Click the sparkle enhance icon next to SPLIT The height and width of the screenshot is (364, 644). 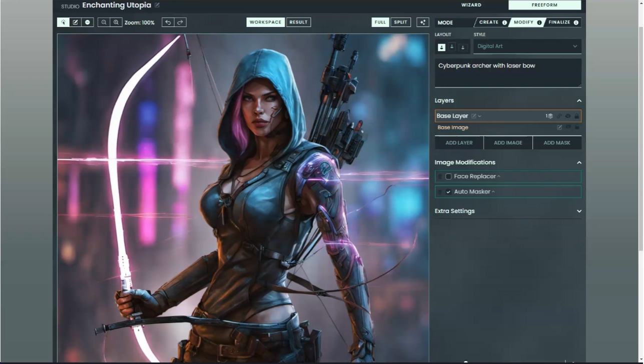tap(423, 22)
